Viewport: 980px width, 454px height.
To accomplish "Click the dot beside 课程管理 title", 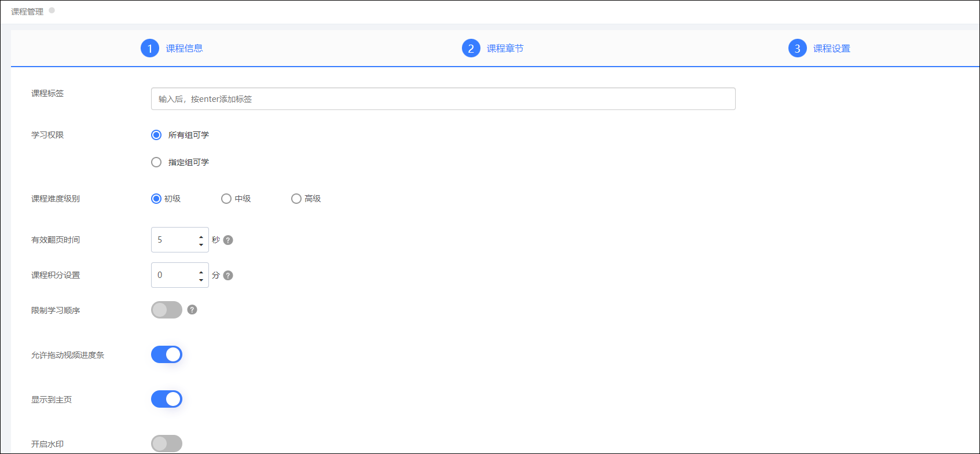I will [52, 10].
